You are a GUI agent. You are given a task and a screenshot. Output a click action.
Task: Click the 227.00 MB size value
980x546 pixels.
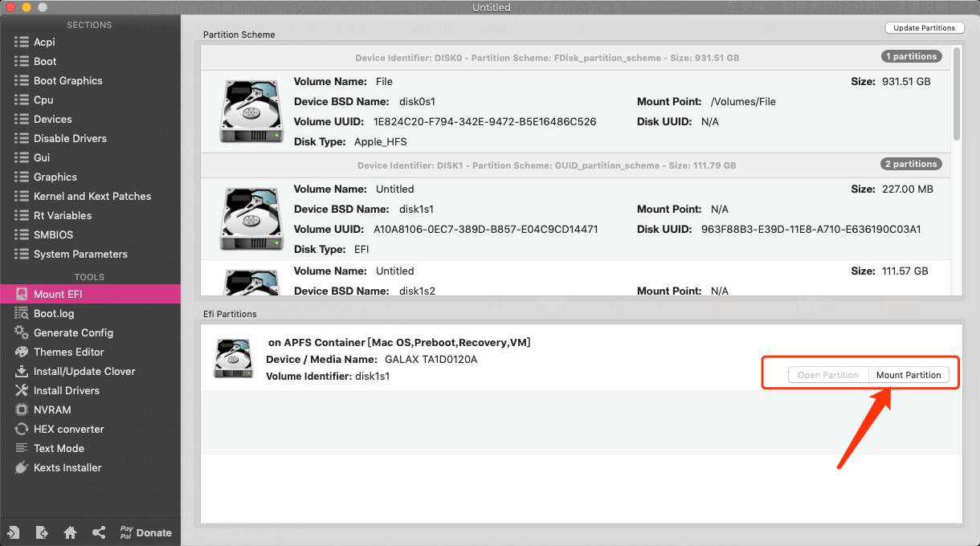(x=907, y=189)
